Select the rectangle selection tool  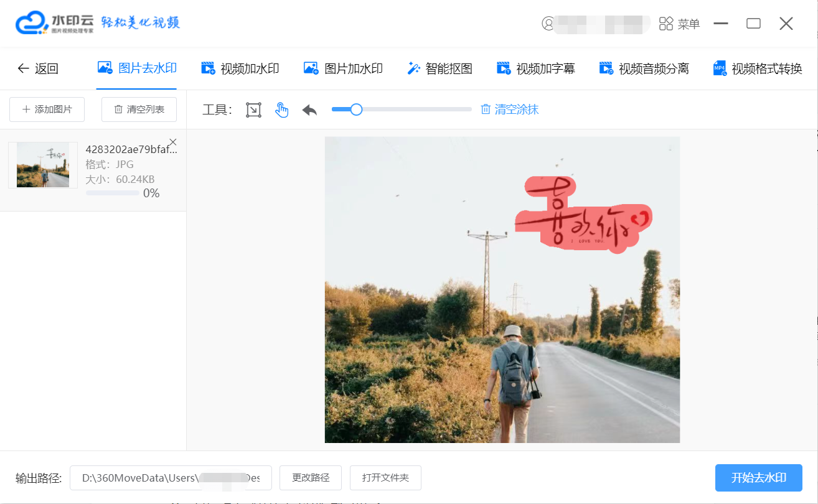click(253, 110)
